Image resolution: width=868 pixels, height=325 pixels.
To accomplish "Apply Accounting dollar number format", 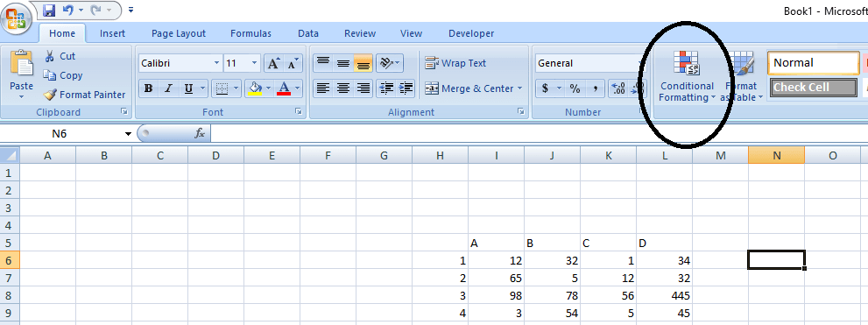I will [x=545, y=88].
